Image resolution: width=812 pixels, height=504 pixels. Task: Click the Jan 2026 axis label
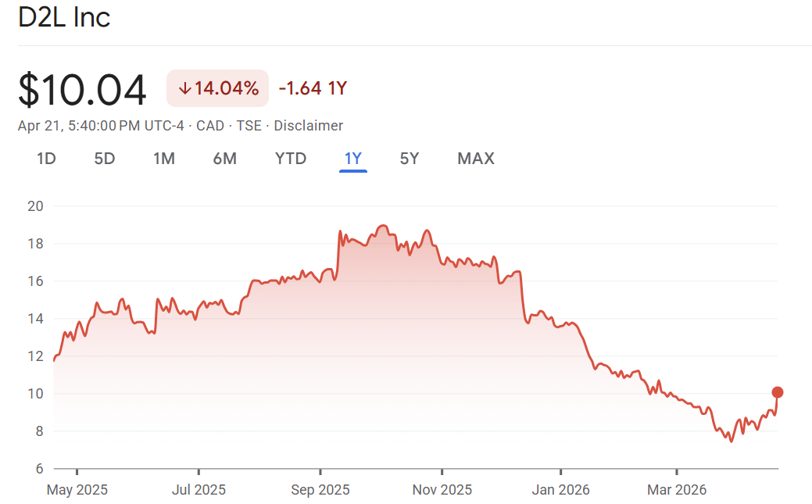[561, 490]
